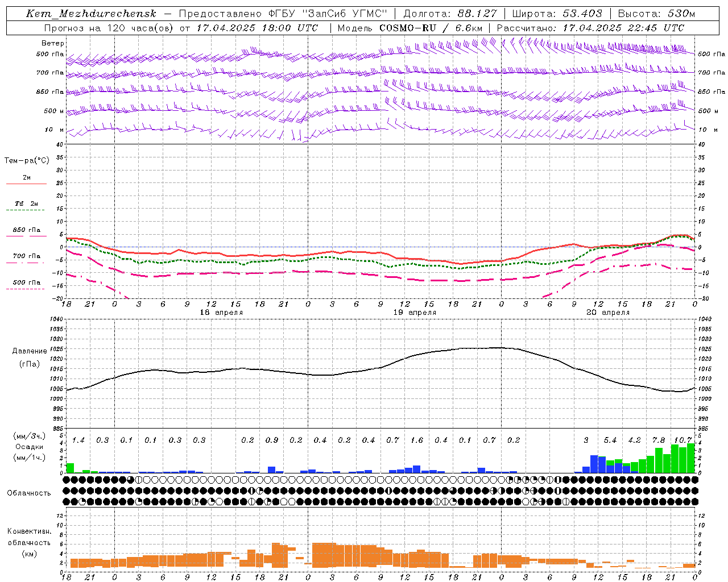Screen dimensions: 728x582
Task: Click the COSMO-RU / 6.6км model label
Action: coord(431,27)
